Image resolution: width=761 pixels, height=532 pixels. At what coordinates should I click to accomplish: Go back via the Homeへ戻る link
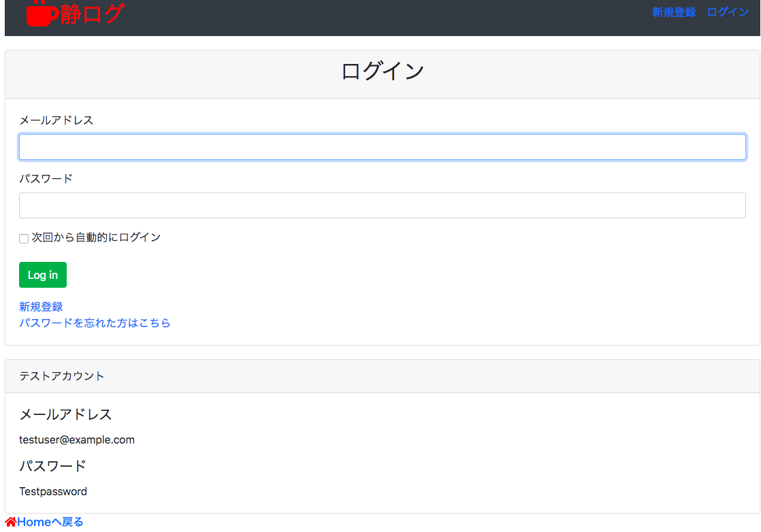coord(50,522)
